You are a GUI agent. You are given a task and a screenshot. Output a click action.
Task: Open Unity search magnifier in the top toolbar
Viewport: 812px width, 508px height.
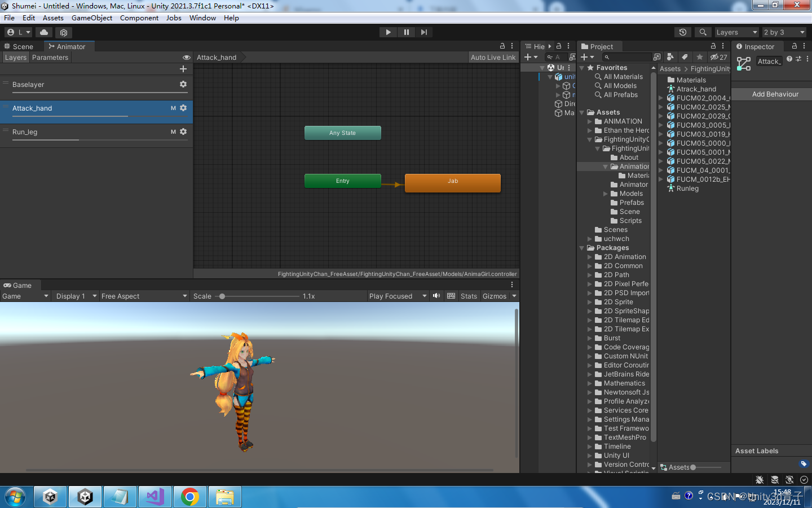pos(703,32)
